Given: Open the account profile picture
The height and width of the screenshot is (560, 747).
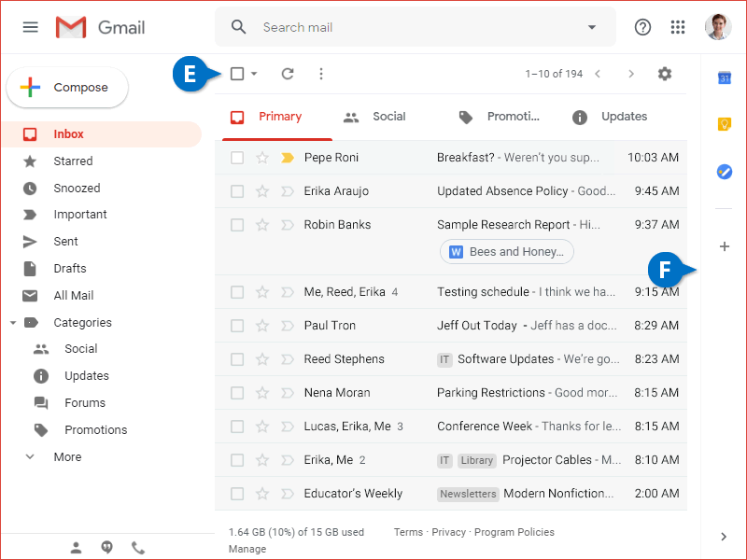Looking at the screenshot, I should (718, 27).
